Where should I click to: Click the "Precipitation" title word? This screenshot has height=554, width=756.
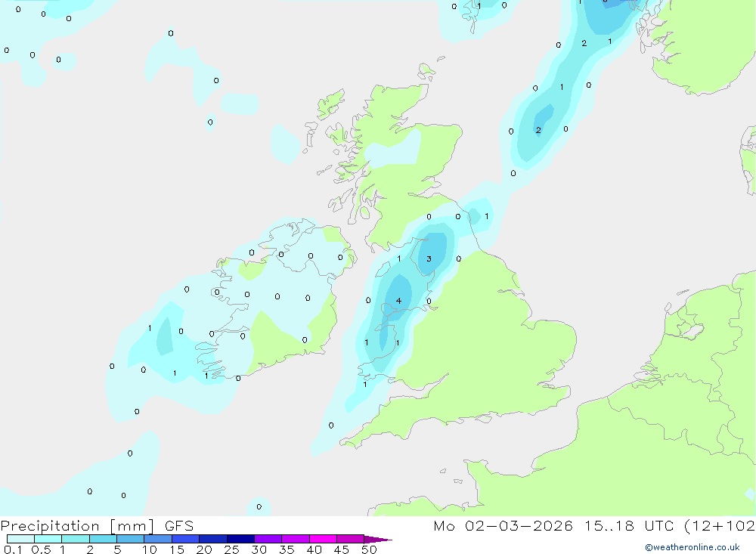[x=50, y=526]
